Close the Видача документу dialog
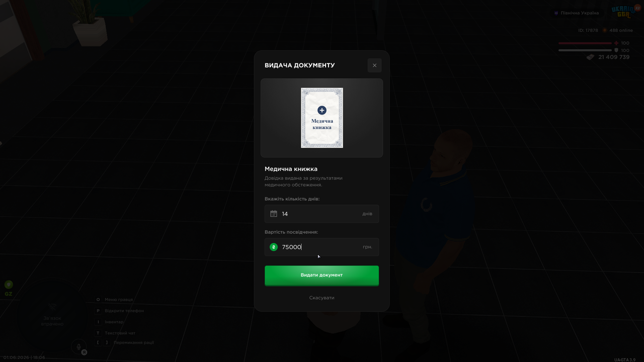 point(374,65)
